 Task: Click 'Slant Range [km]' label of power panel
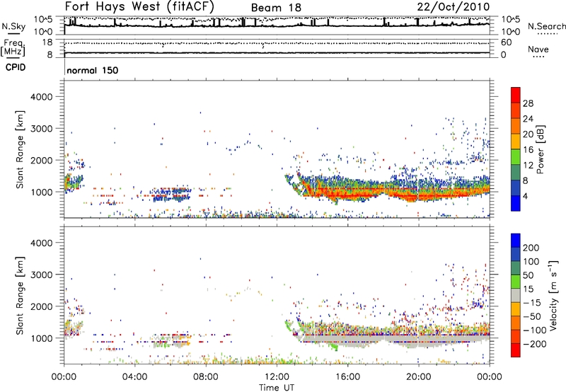[x=21, y=149]
